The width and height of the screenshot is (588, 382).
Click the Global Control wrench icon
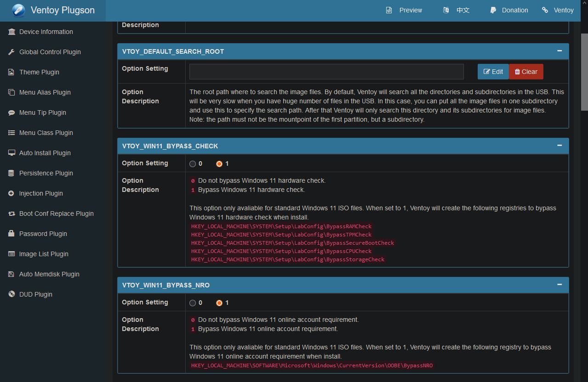11,52
